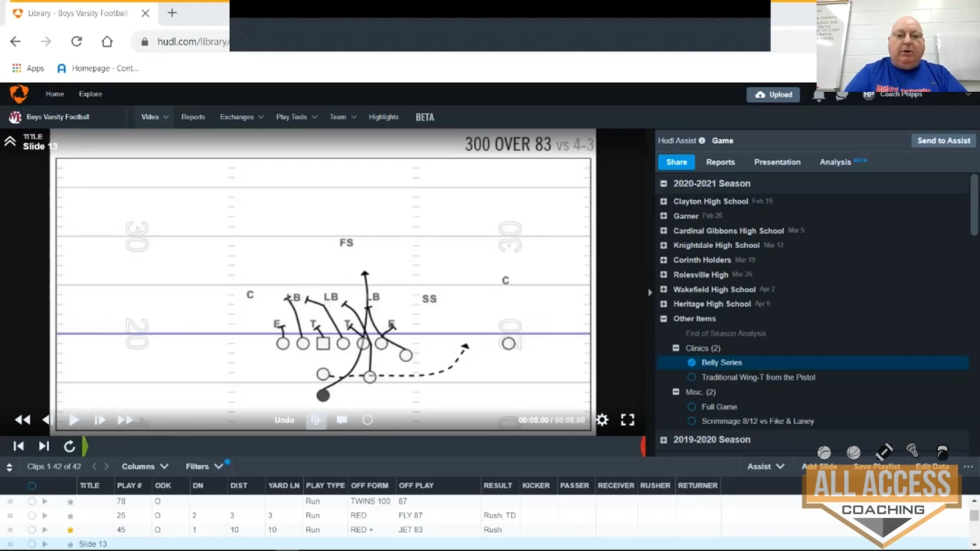Click the green timeline start marker
The width and height of the screenshot is (980, 551).
85,445
